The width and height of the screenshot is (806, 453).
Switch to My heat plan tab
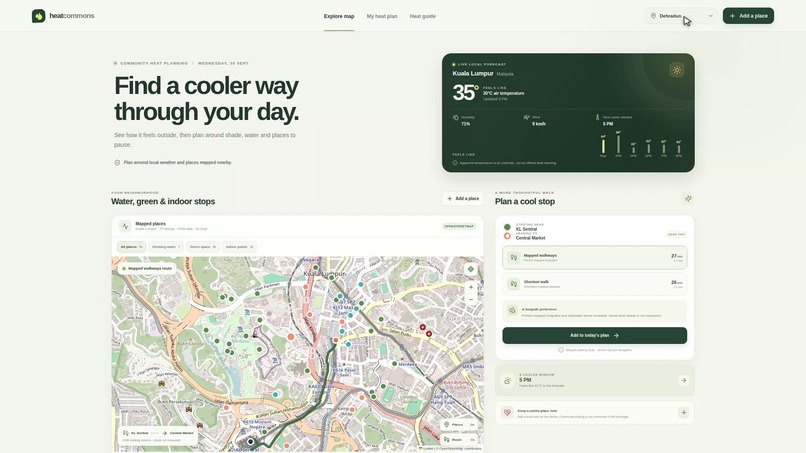(x=382, y=16)
